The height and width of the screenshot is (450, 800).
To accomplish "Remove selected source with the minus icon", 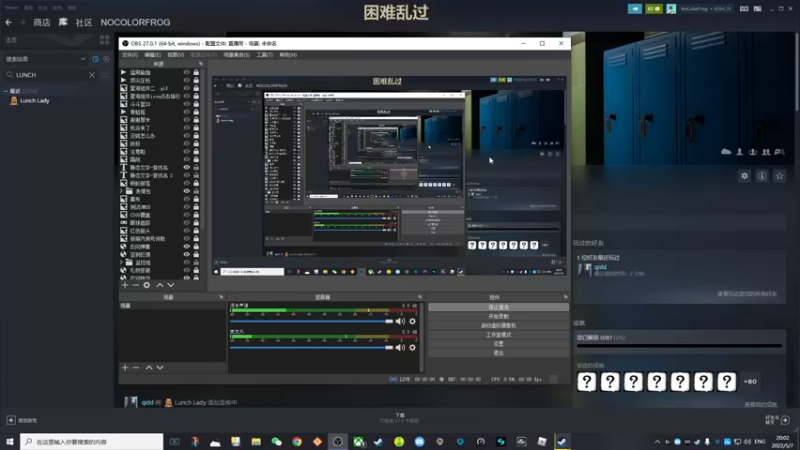I will click(x=136, y=285).
